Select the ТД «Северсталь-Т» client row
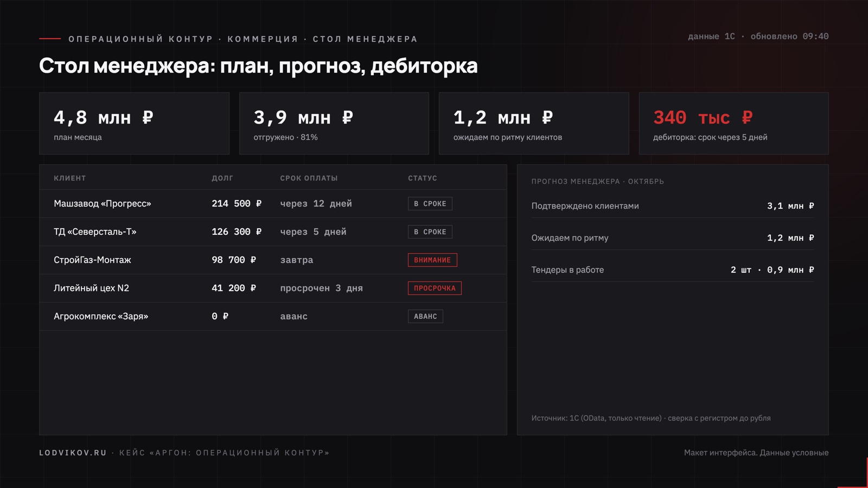This screenshot has width=868, height=488. click(x=273, y=232)
